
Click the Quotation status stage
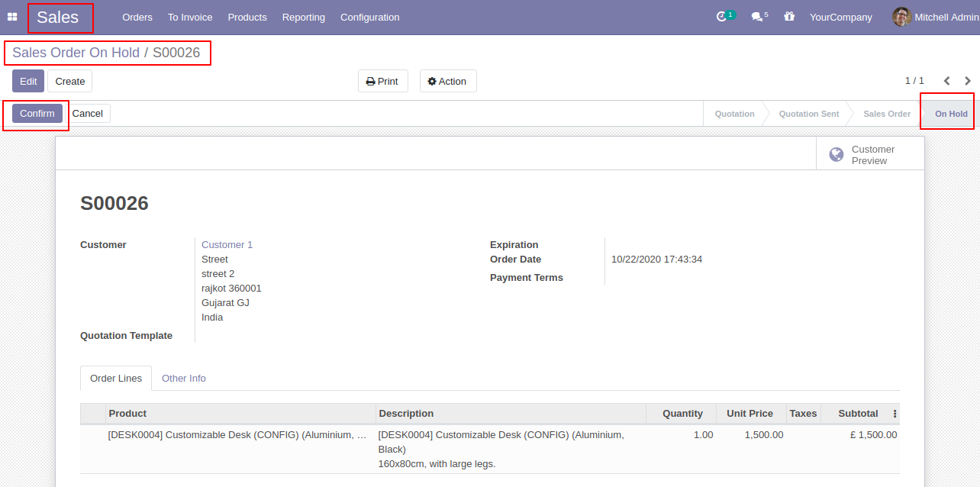(x=734, y=114)
